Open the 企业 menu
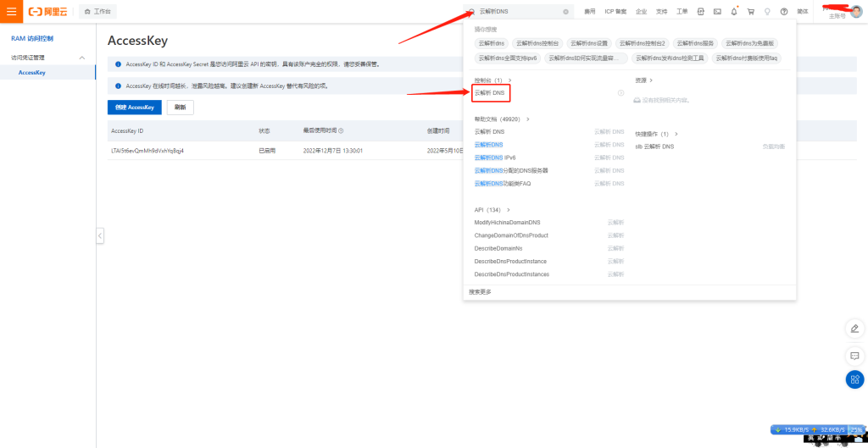Viewport: 868px width, 448px height. (x=641, y=11)
